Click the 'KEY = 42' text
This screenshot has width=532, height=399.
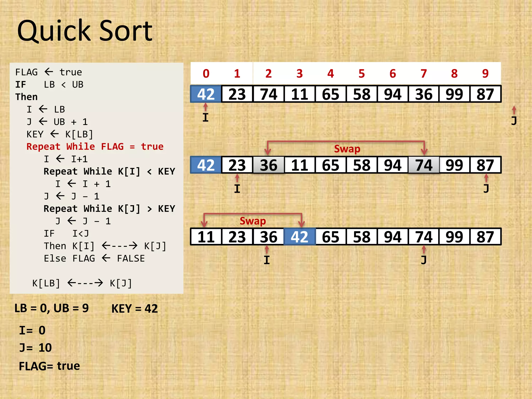pyautogui.click(x=135, y=309)
